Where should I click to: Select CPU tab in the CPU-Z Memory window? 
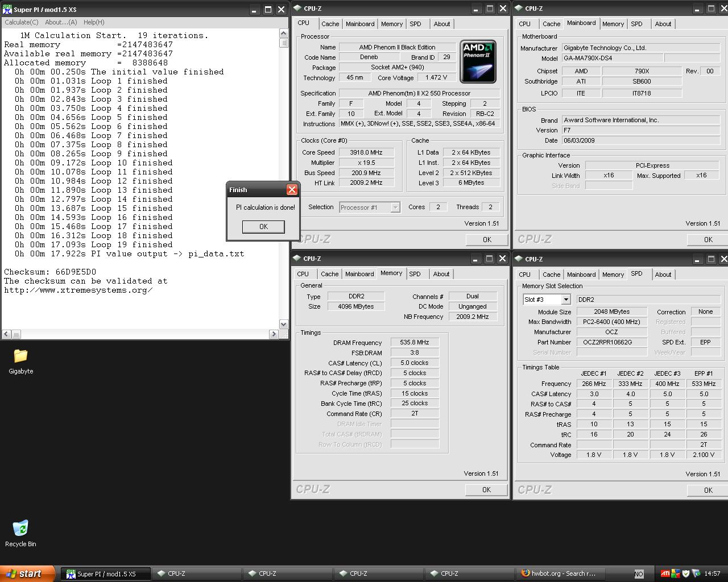(303, 274)
